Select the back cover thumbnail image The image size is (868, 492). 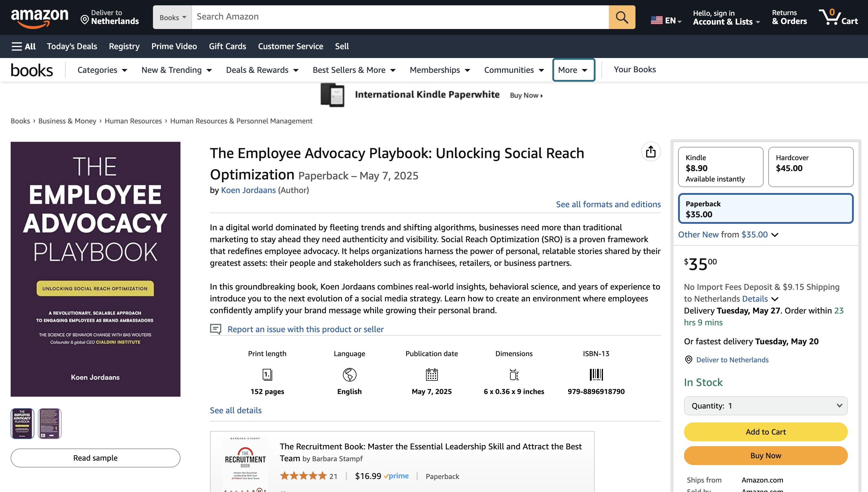(x=49, y=423)
